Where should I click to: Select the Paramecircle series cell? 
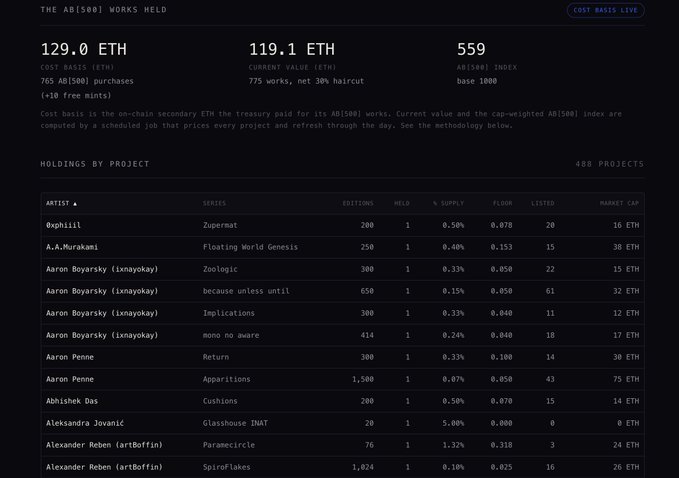(229, 445)
